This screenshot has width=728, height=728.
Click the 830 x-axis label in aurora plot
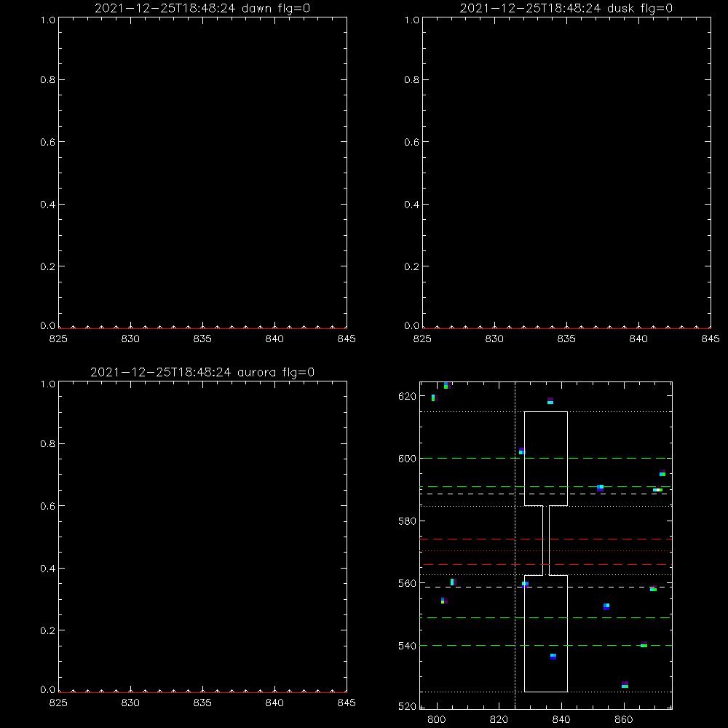(x=130, y=703)
